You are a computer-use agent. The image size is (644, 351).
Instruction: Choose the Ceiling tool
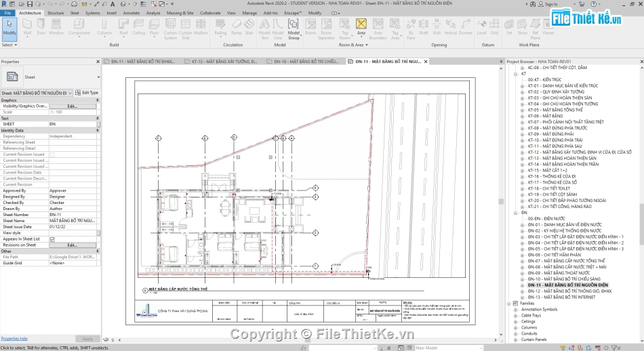point(139,28)
